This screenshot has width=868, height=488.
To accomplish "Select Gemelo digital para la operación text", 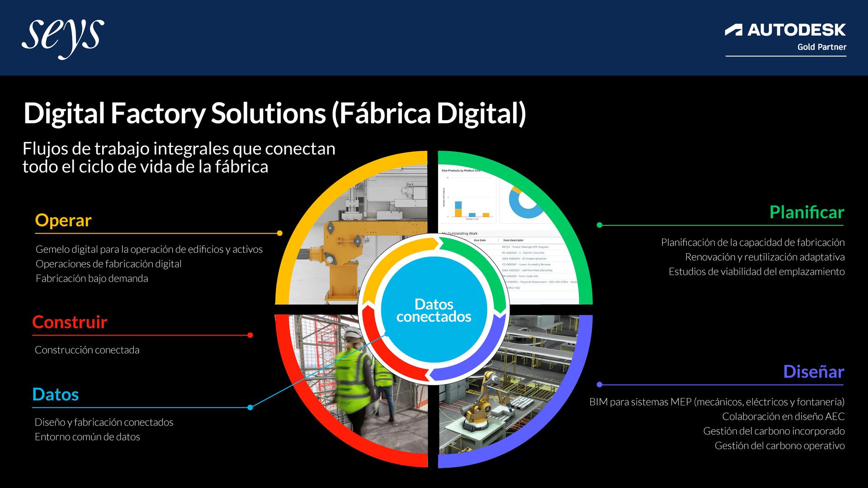I will [149, 249].
